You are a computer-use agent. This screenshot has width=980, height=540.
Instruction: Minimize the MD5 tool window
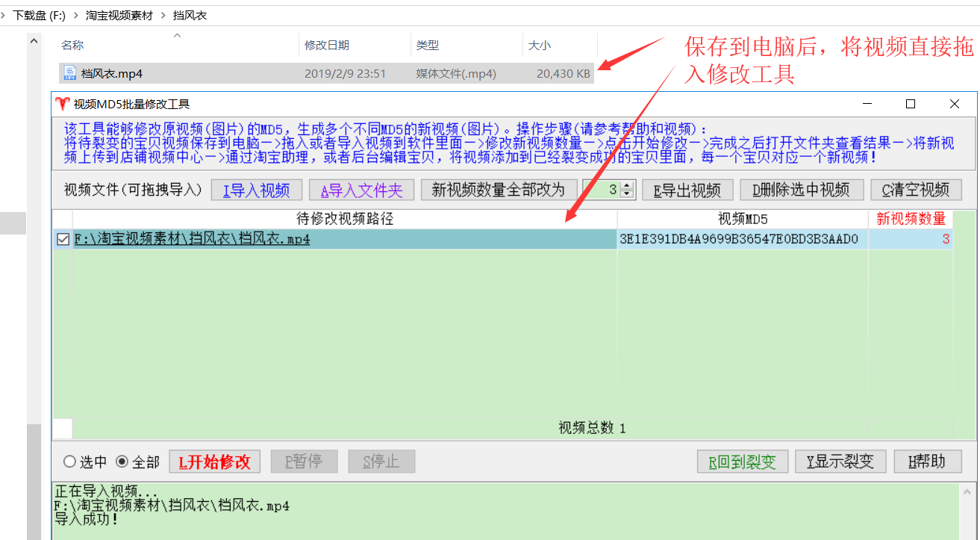[867, 105]
